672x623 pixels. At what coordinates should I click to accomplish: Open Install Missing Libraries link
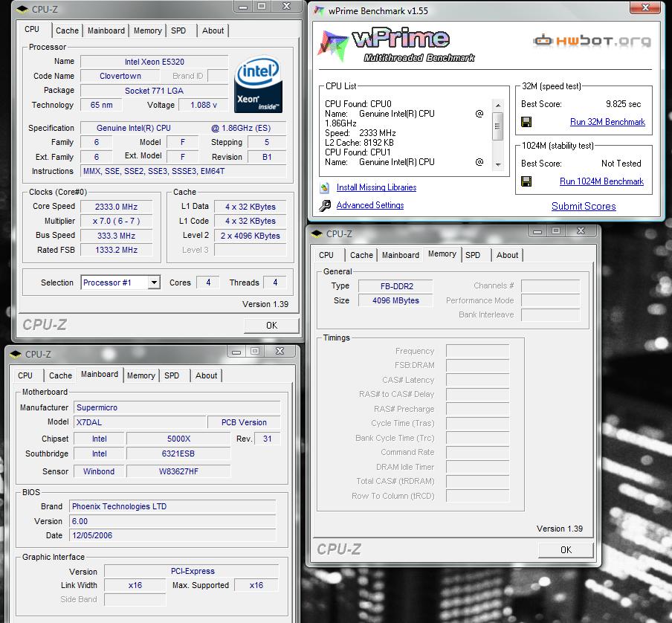coord(376,187)
